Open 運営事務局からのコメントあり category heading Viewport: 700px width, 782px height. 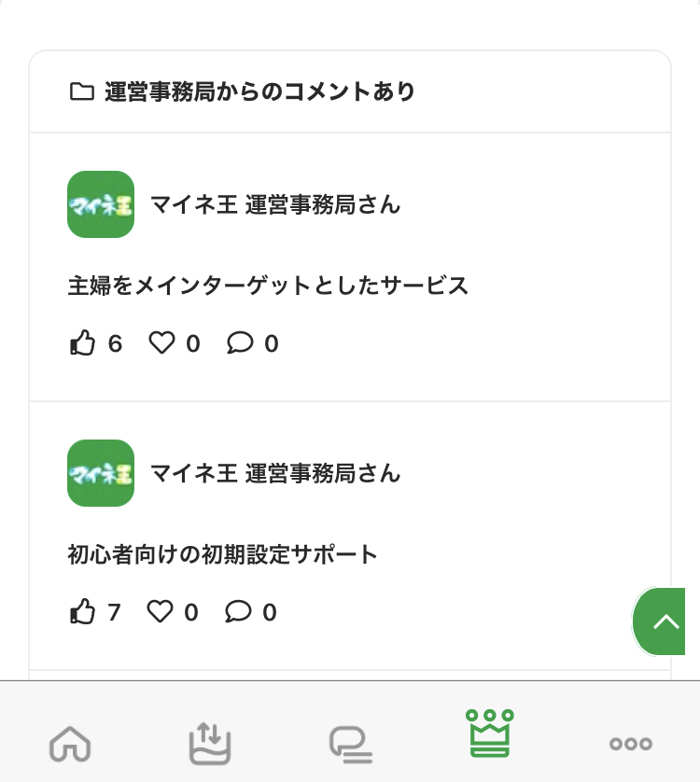click(x=260, y=91)
